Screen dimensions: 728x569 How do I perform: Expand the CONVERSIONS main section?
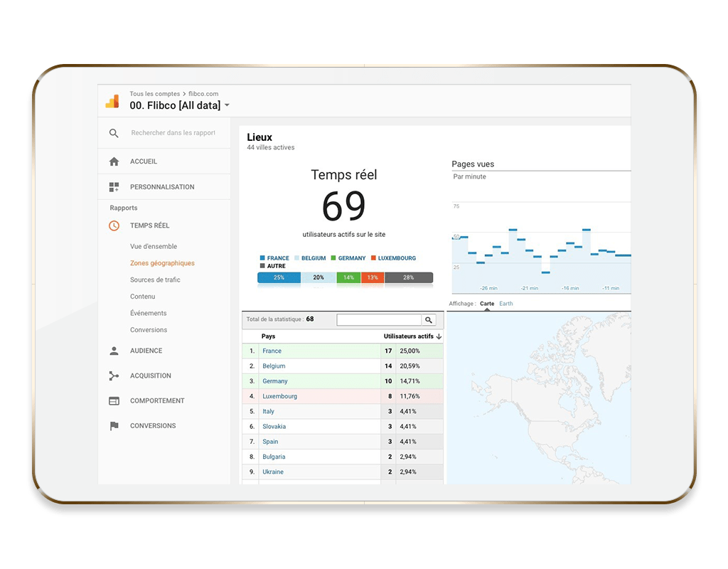click(x=153, y=426)
